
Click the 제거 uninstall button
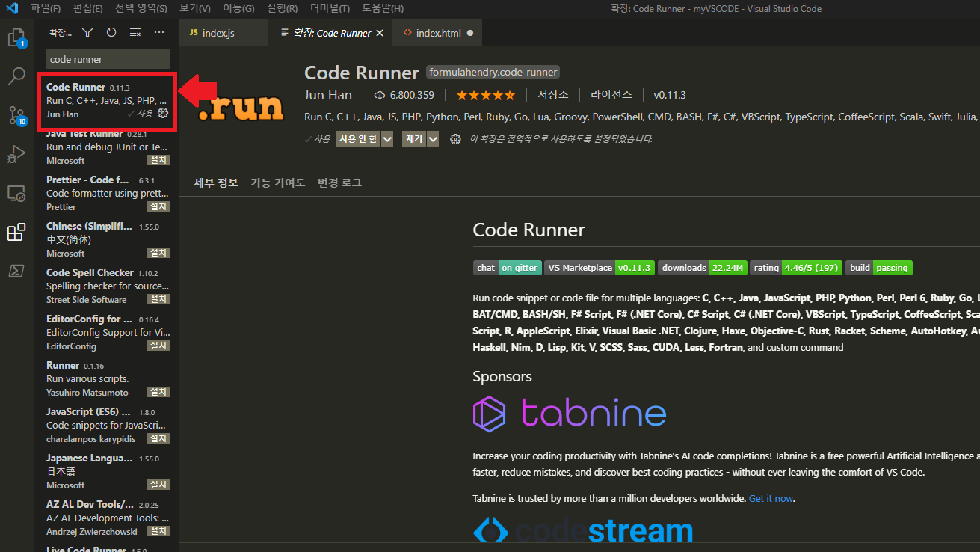pyautogui.click(x=414, y=139)
